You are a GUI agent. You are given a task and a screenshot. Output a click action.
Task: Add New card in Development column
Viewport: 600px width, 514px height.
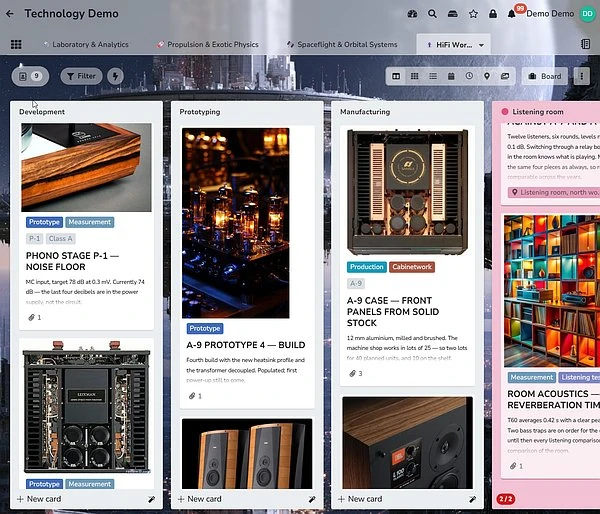[x=39, y=499]
